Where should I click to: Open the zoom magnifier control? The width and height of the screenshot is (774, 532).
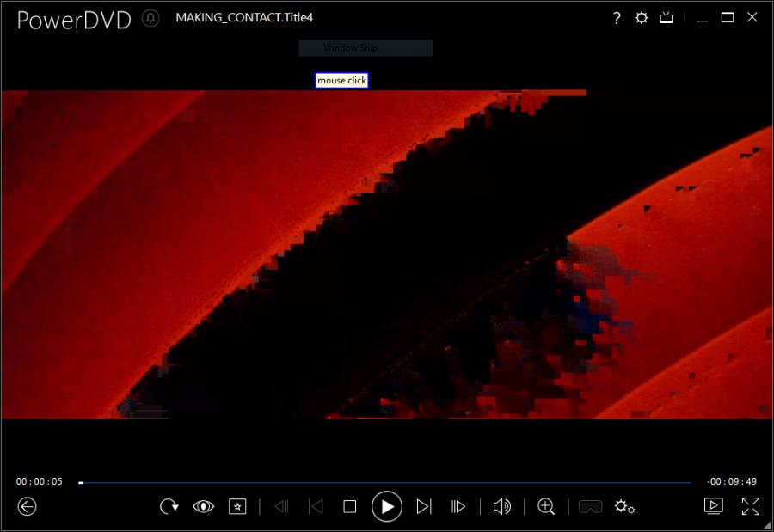click(x=546, y=506)
